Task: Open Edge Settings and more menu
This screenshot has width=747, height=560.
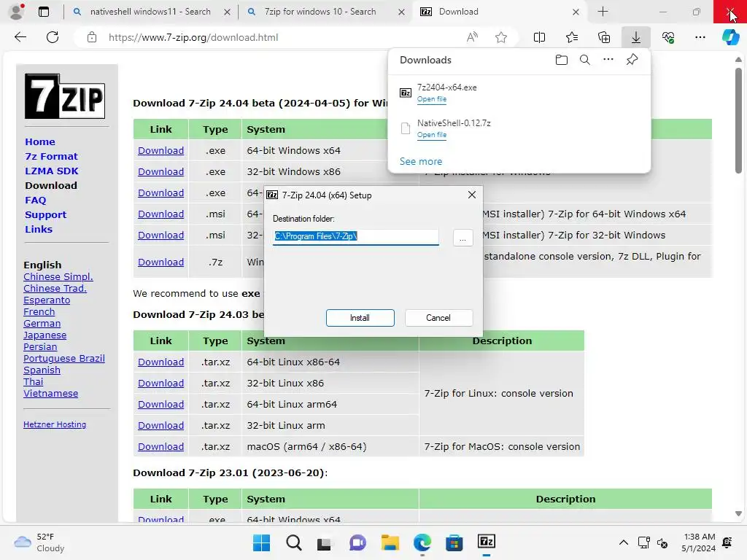Action: pos(700,37)
